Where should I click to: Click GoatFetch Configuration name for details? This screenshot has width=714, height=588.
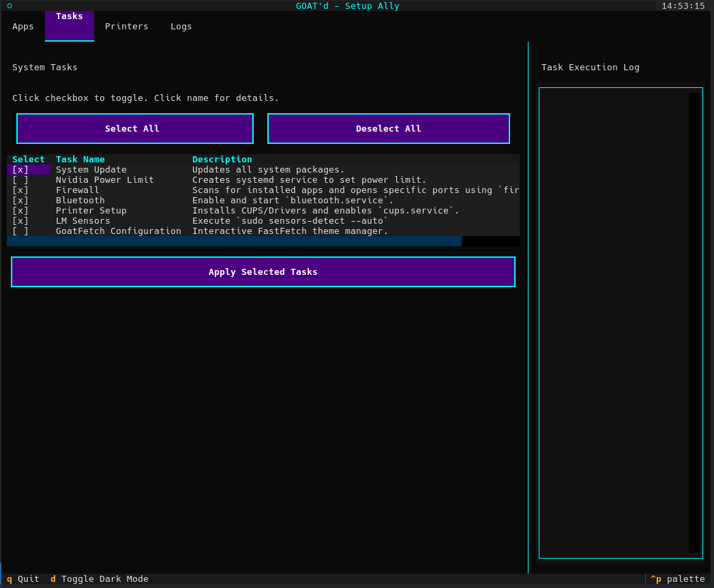pos(117,231)
